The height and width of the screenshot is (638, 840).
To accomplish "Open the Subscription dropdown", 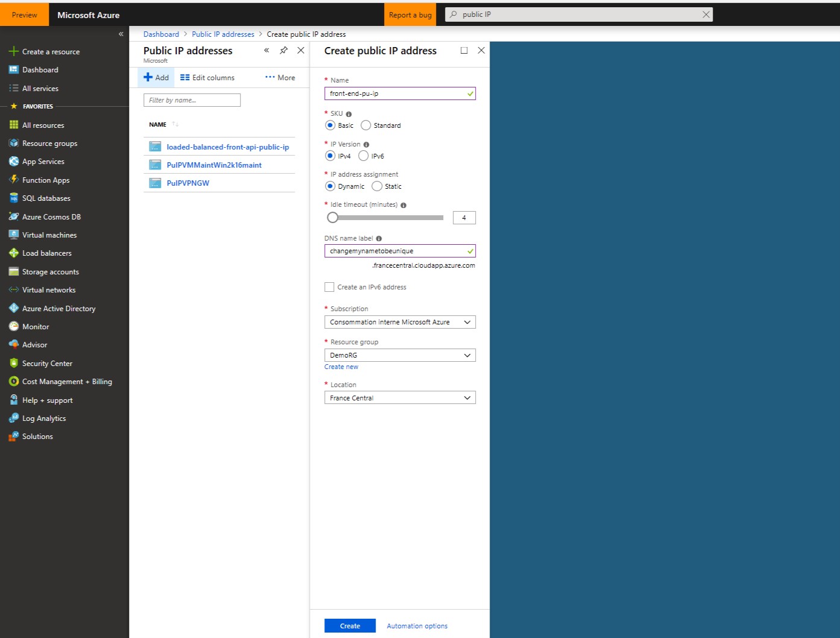I will pos(400,322).
